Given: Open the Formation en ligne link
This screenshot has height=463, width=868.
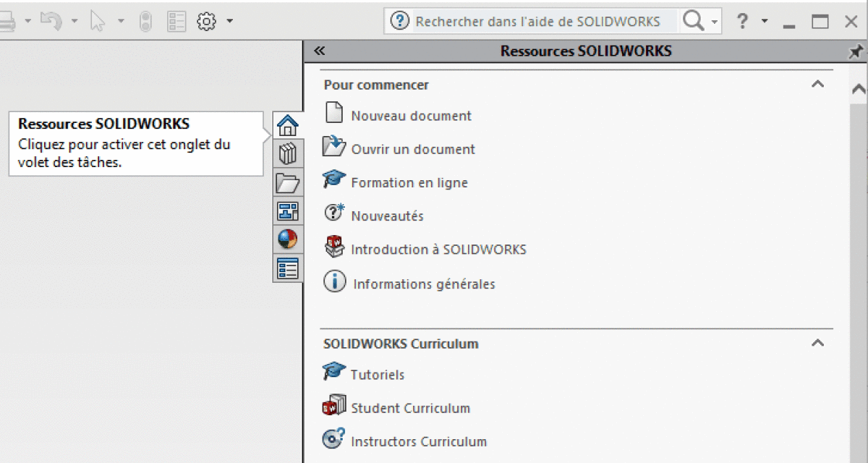Looking at the screenshot, I should point(409,183).
